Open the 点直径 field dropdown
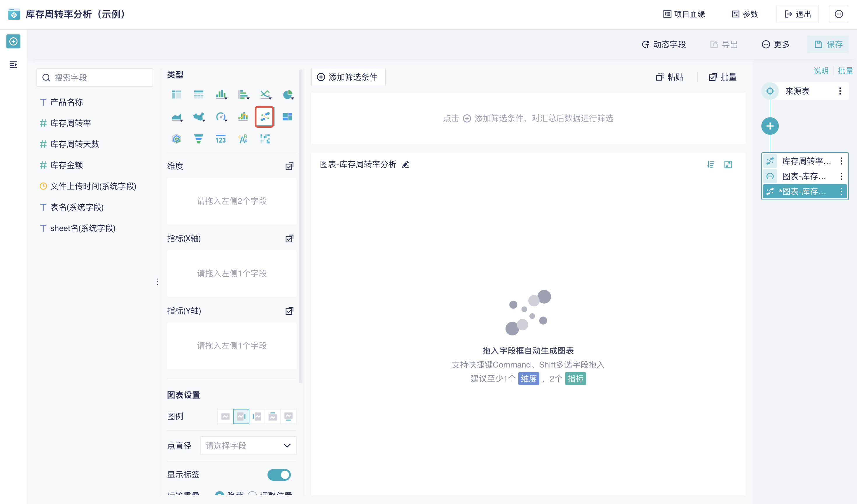Screen dimensions: 857x504 [x=248, y=445]
